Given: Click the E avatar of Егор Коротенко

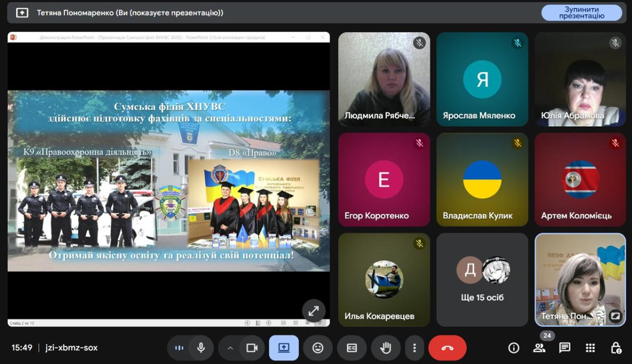Looking at the screenshot, I should pos(384,179).
